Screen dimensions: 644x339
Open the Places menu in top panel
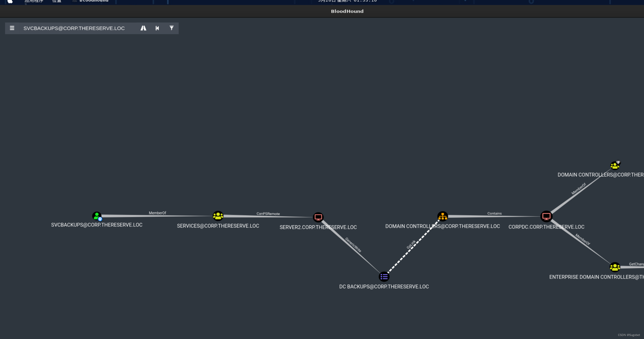57,1
